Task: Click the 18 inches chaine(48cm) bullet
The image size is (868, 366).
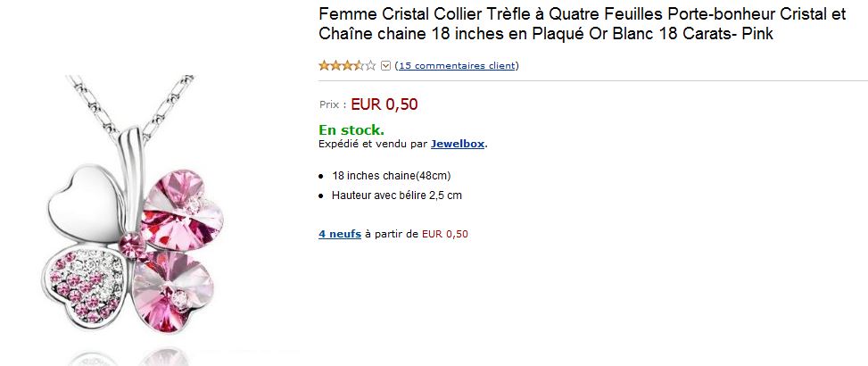Action: (392, 176)
